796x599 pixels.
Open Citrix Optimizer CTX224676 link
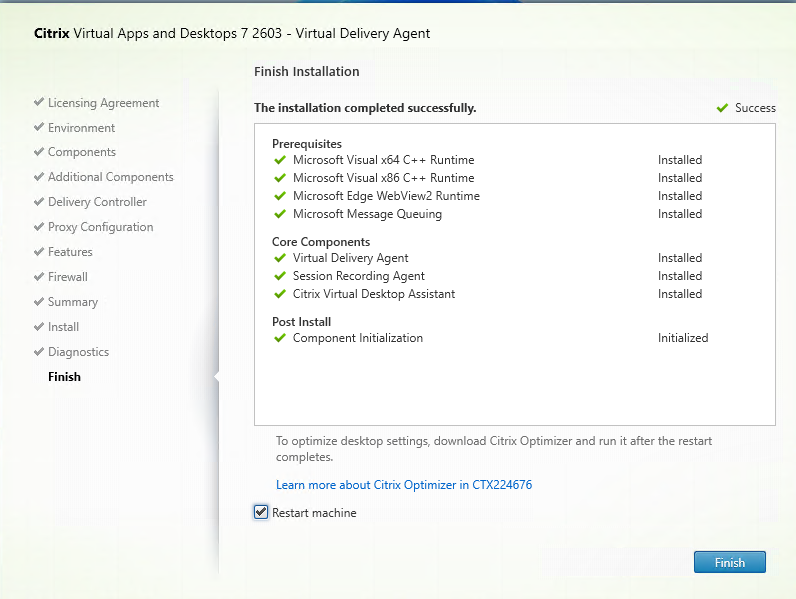(404, 485)
